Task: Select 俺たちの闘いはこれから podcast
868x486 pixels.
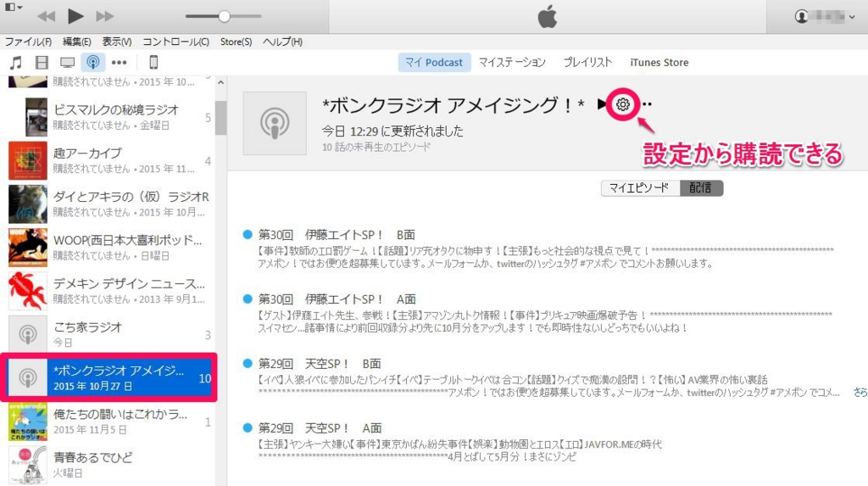Action: pyautogui.click(x=108, y=422)
